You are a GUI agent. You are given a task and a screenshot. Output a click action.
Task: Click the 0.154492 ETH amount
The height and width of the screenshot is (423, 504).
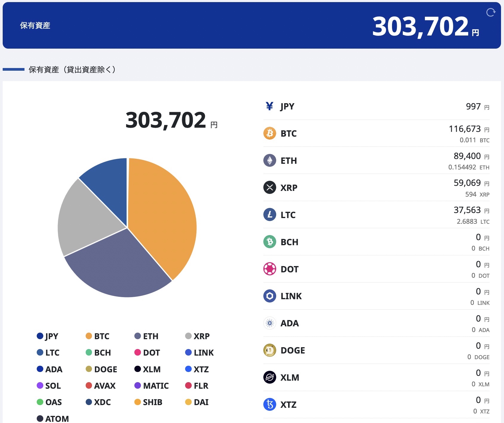(469, 167)
